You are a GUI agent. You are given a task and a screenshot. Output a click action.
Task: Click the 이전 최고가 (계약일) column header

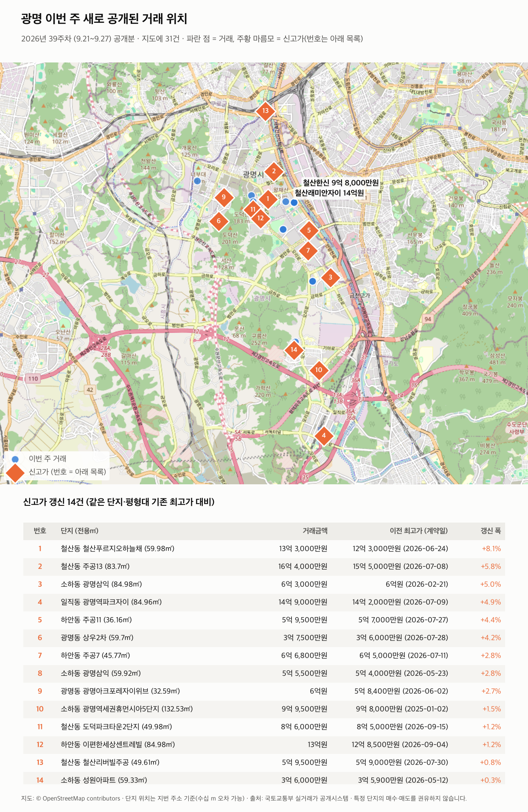[x=419, y=531]
